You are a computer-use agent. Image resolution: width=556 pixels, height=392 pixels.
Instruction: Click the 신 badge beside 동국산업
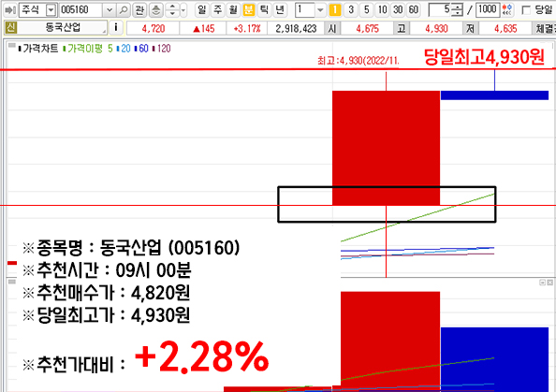click(x=10, y=28)
